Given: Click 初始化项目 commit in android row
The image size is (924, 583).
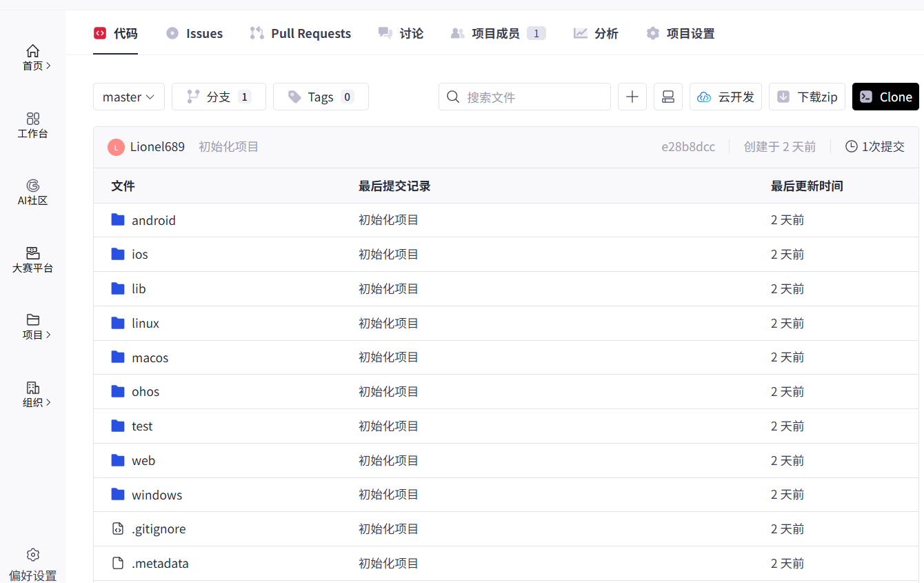Looking at the screenshot, I should 389,220.
